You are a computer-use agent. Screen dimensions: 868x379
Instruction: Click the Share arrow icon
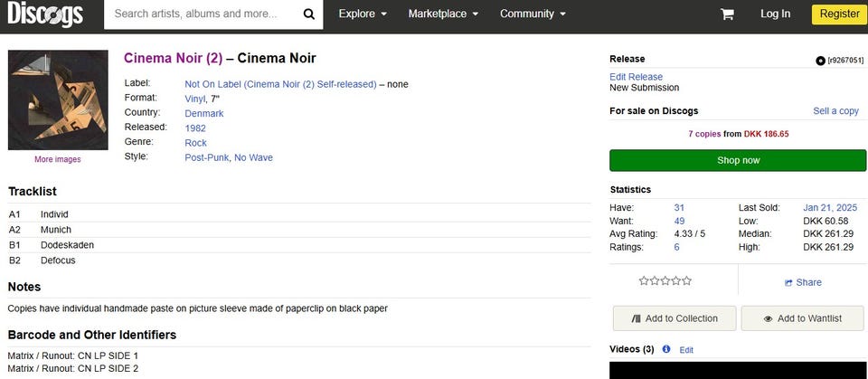[788, 282]
